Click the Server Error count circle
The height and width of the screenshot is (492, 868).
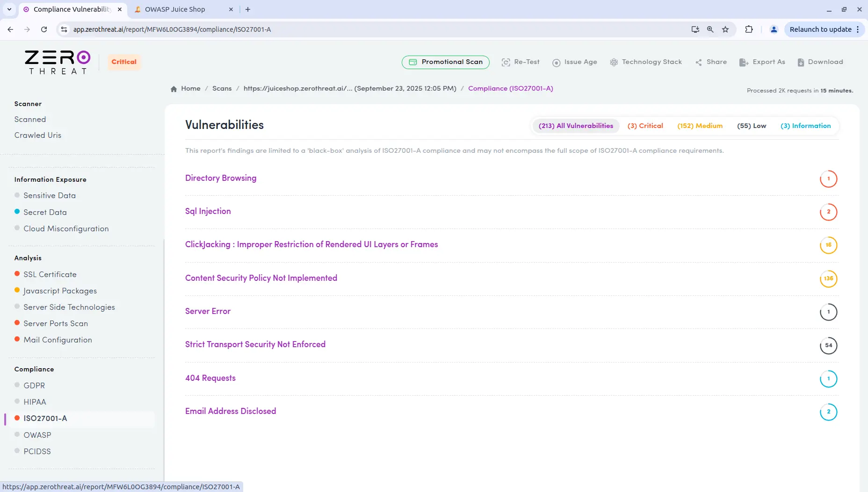(828, 312)
